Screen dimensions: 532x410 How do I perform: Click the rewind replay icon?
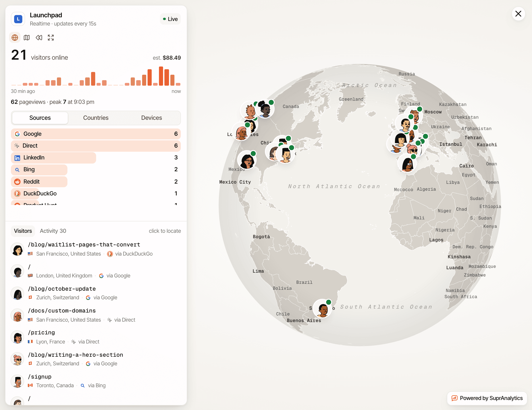[39, 38]
